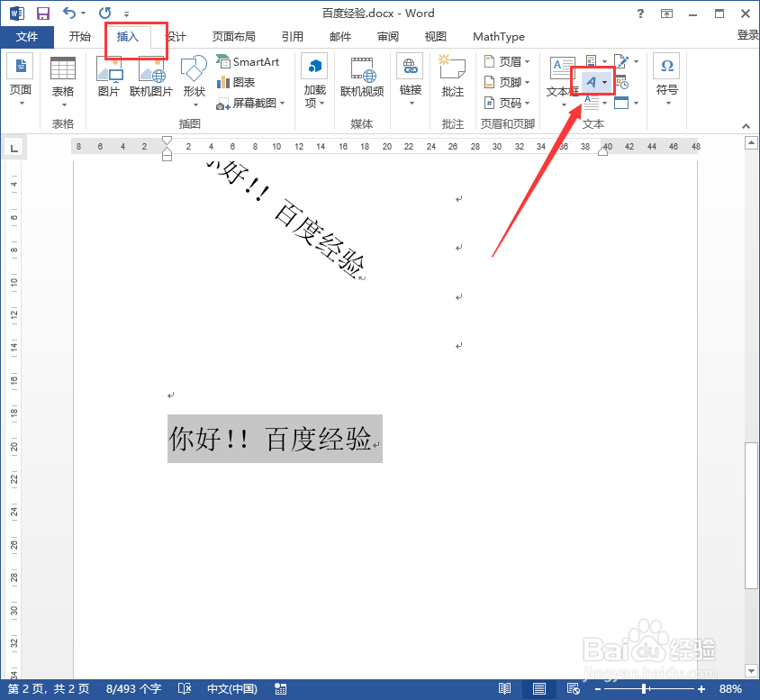Click the 88% zoom level
Screen dimensions: 760x700
[731, 689]
